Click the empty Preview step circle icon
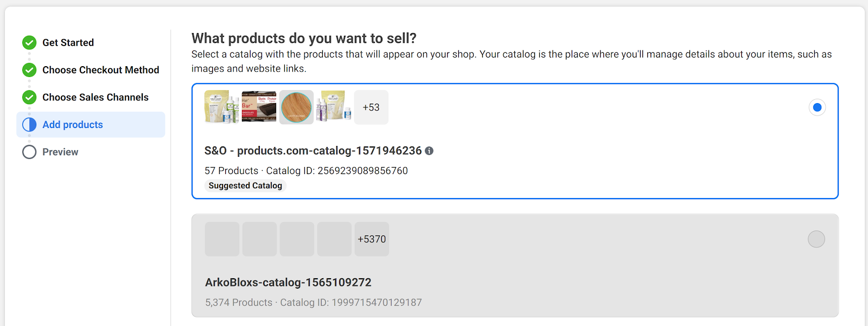Screen dimensions: 868x326 pyautogui.click(x=29, y=152)
